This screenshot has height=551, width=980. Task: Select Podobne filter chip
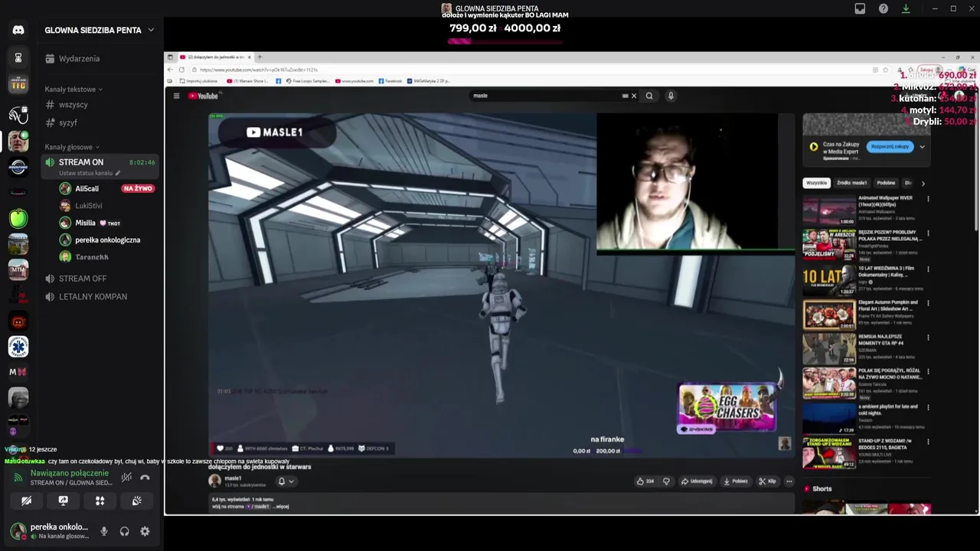click(886, 183)
